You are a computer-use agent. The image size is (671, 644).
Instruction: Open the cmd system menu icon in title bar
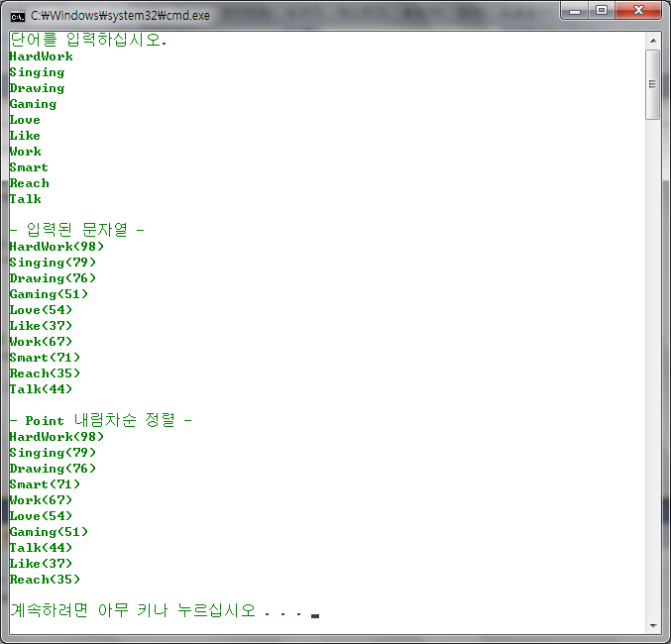[18, 16]
